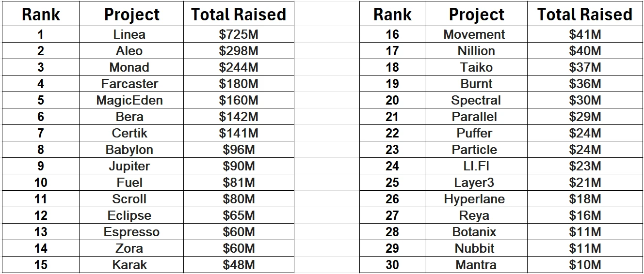Select Jupiter's $90M total raised cell
This screenshot has width=644, height=274.
tap(239, 167)
